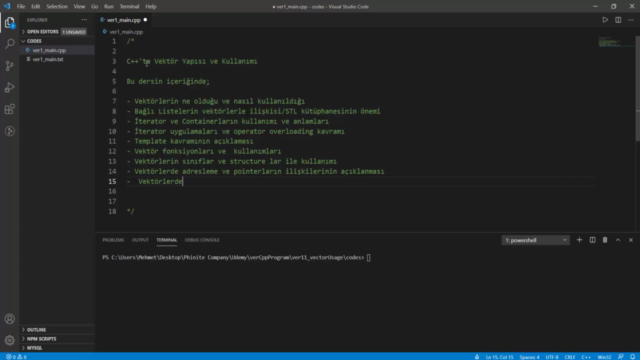Run the code with play icon

point(605,20)
